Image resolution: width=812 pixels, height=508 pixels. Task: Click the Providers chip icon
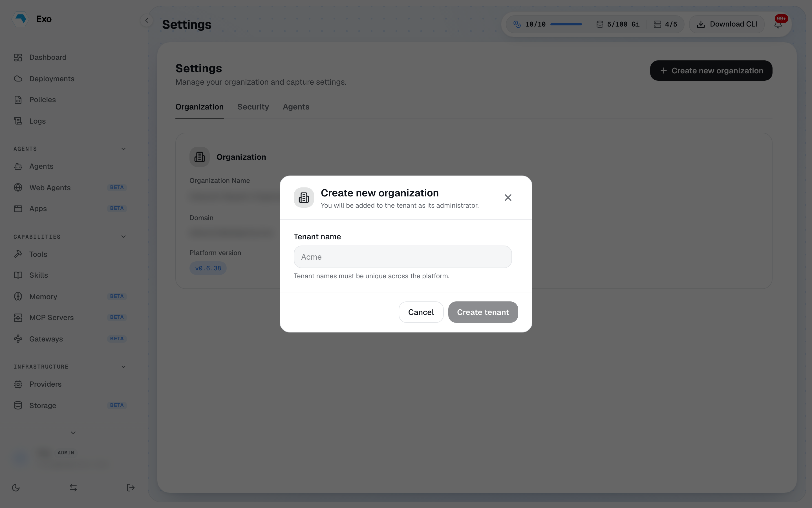coord(18,384)
